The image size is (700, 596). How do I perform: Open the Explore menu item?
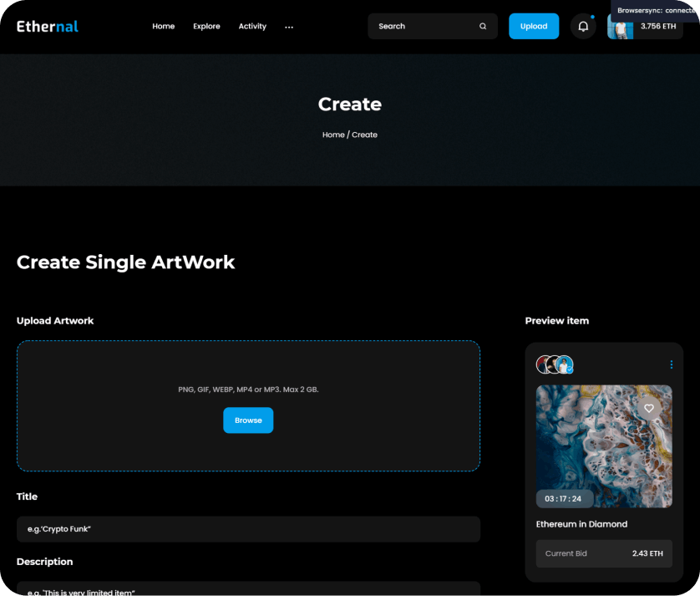click(206, 27)
